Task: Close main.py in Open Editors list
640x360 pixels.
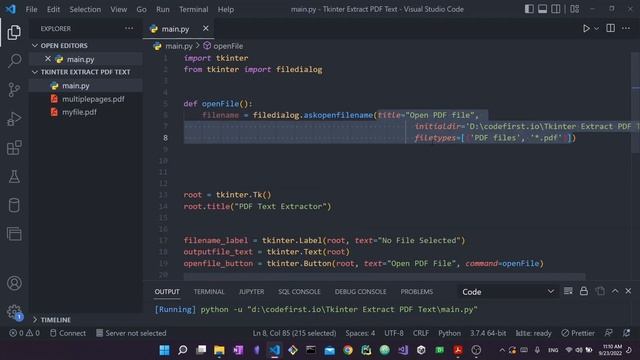Action: [48, 59]
